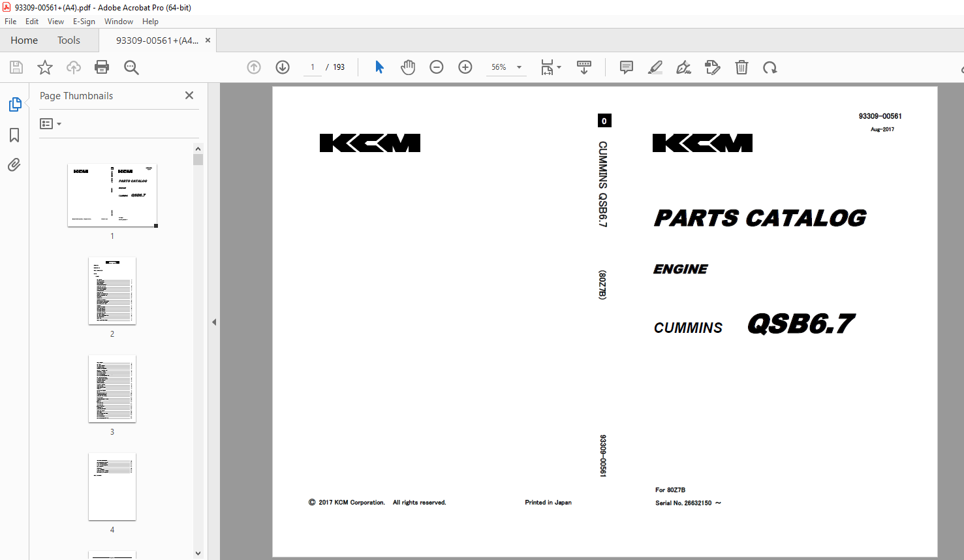This screenshot has height=560, width=964.
Task: Open the 56% zoom level dropdown
Action: [x=506, y=67]
